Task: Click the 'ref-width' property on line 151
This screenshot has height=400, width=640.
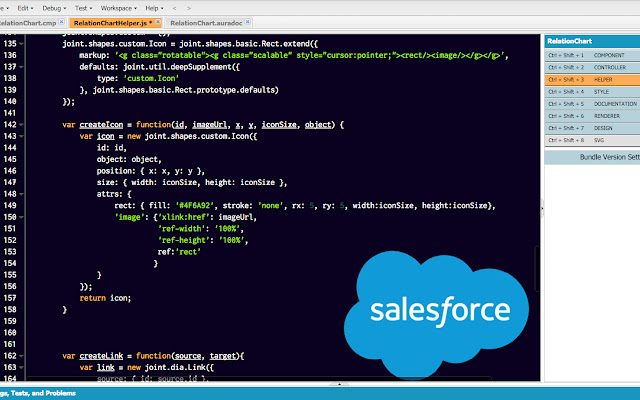Action: tap(182, 229)
